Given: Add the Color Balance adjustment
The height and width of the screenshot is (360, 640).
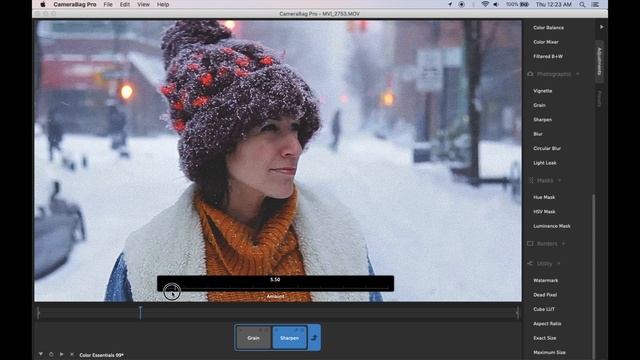Looking at the screenshot, I should pyautogui.click(x=548, y=28).
